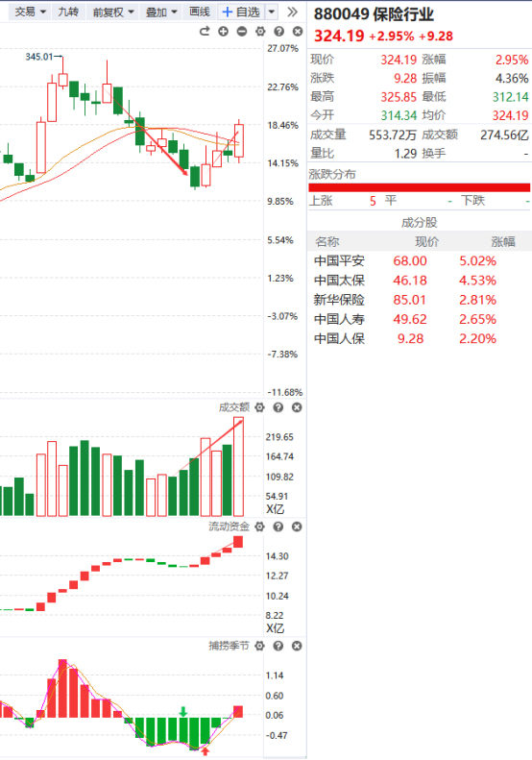Image resolution: width=532 pixels, height=760 pixels.
Task: Click the 成分股 section title
Action: click(420, 223)
